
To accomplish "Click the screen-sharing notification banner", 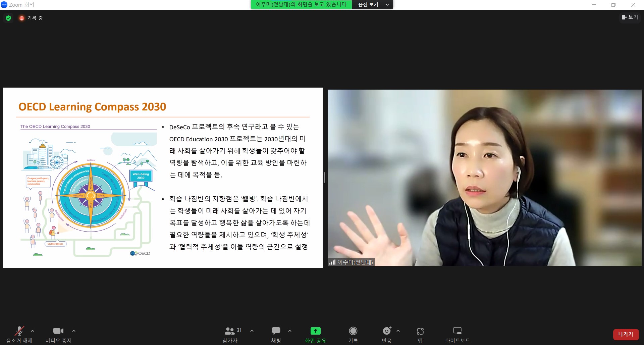I will (x=301, y=5).
